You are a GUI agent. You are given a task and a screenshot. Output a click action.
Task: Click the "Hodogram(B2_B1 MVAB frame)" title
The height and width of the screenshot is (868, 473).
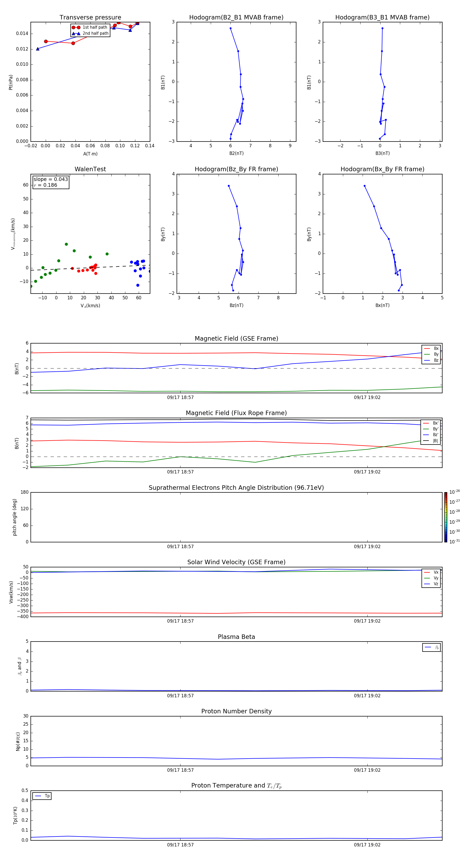pyautogui.click(x=236, y=17)
